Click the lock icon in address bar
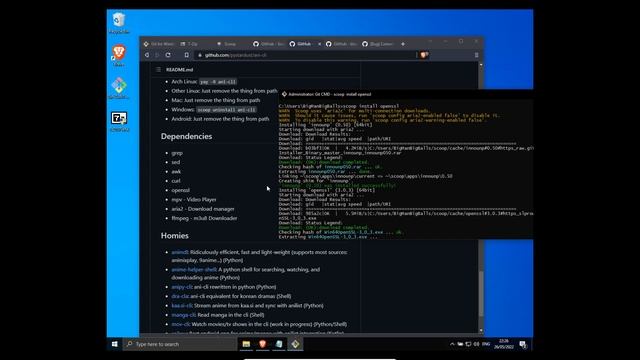 pos(200,55)
